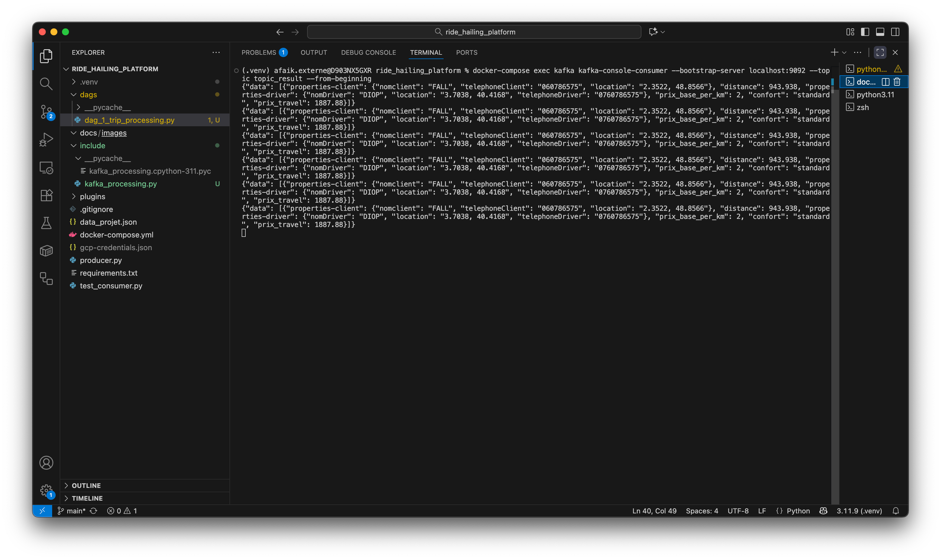Kill the docker terminal with trash icon

[897, 81]
